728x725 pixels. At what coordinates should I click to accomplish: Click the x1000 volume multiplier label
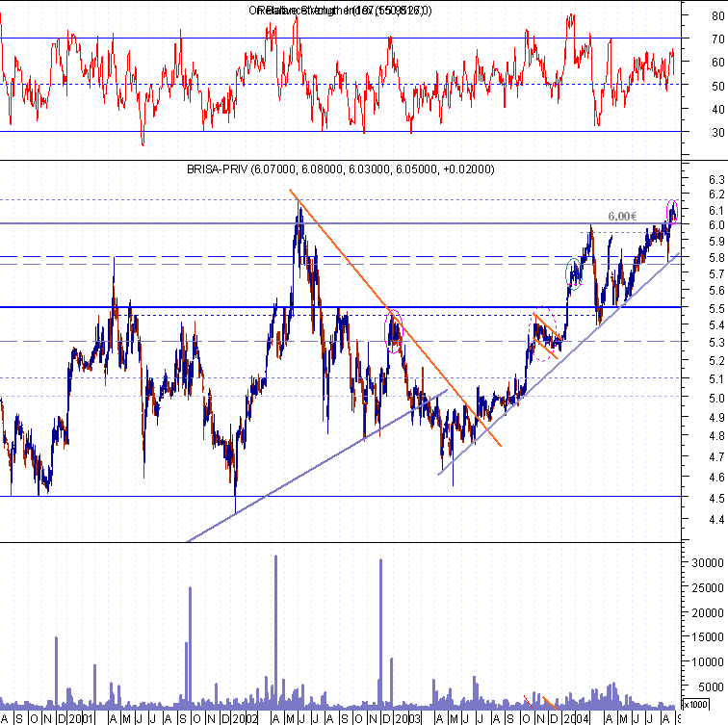[x=696, y=704]
